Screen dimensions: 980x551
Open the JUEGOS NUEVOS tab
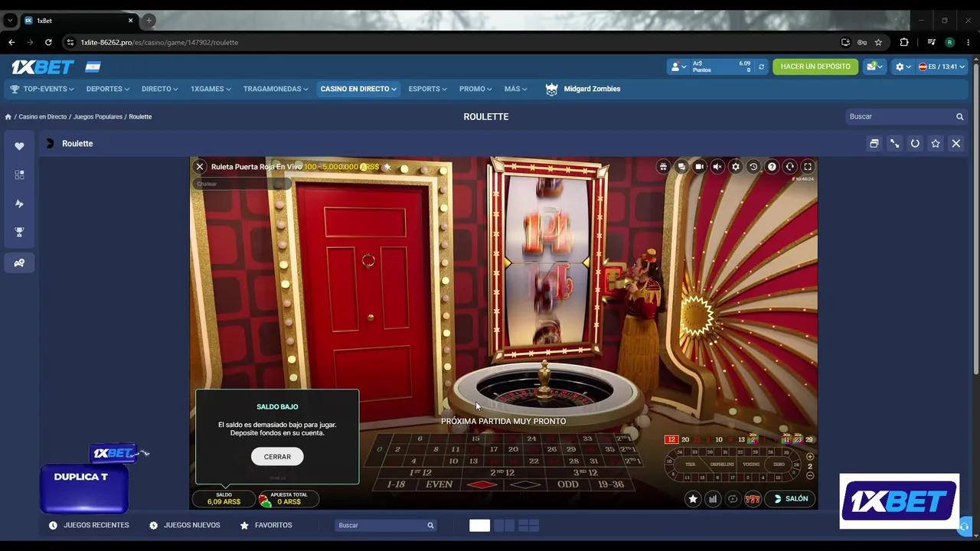click(x=185, y=526)
